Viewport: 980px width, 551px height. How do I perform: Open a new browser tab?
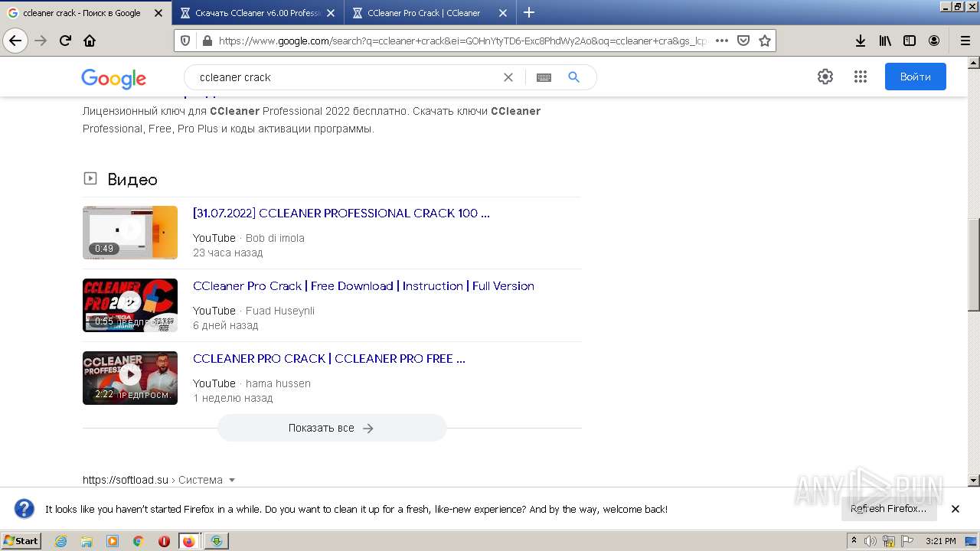click(x=528, y=12)
